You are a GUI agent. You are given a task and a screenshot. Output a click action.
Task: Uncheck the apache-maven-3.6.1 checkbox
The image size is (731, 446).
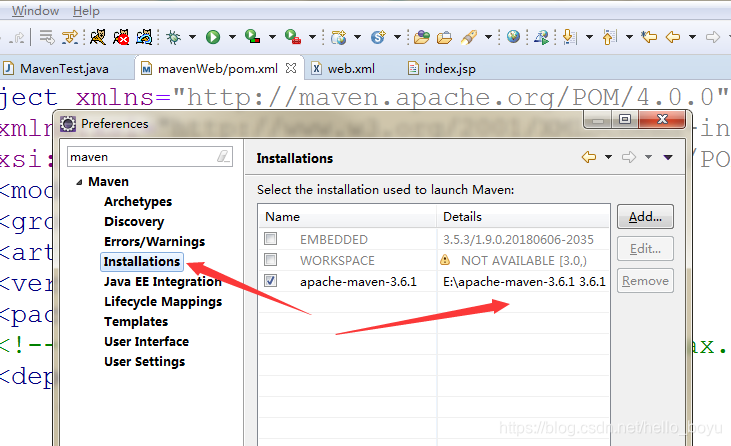[270, 281]
